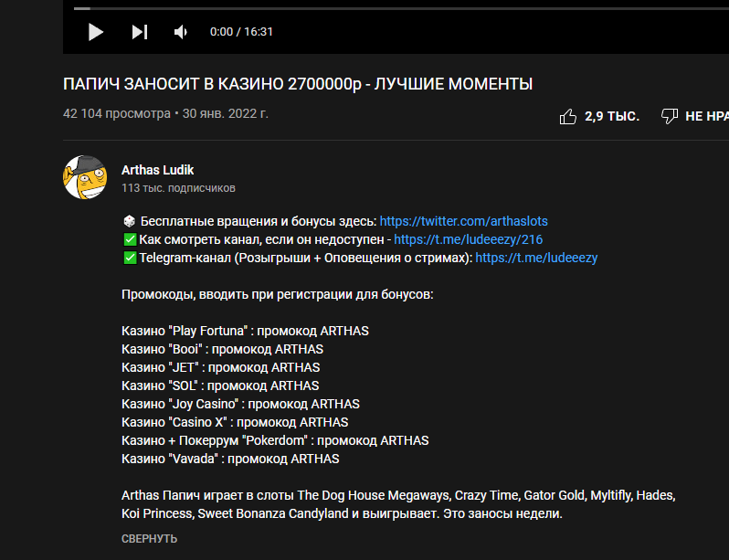Play the video

click(95, 32)
